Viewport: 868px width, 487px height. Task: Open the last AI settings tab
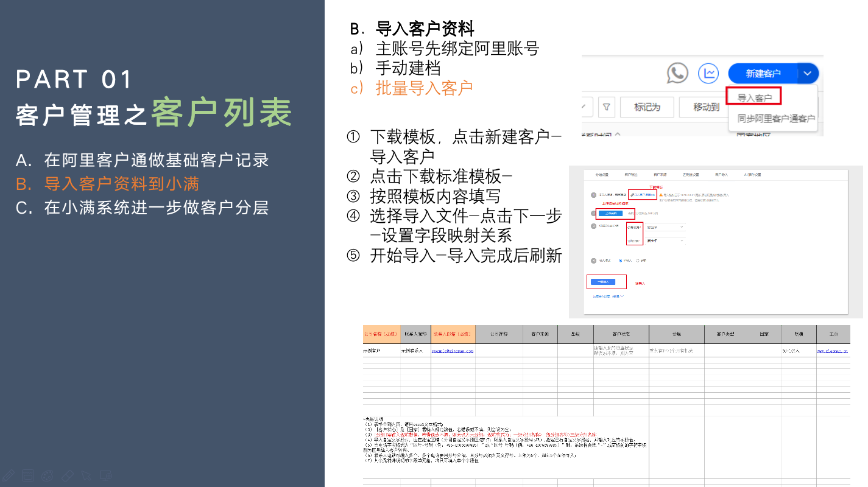coord(752,175)
